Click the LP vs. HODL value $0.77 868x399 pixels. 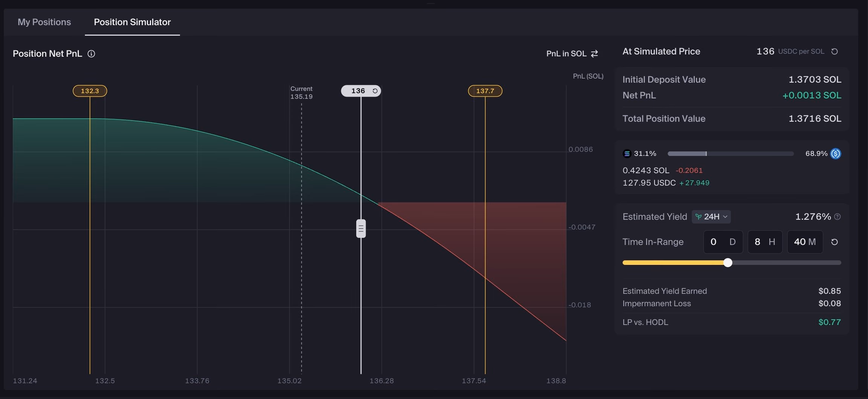tap(829, 322)
